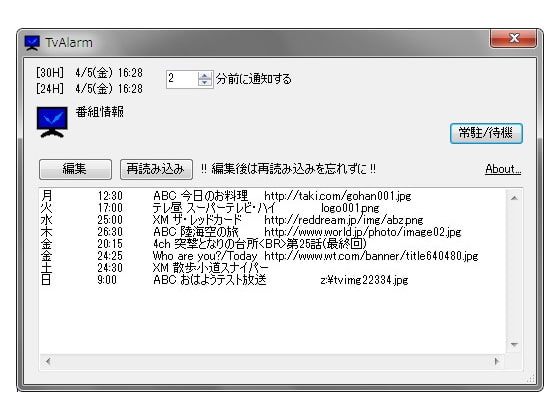
Task: Click the http://reddream.jp/img/abz.png text
Action: [x=344, y=220]
